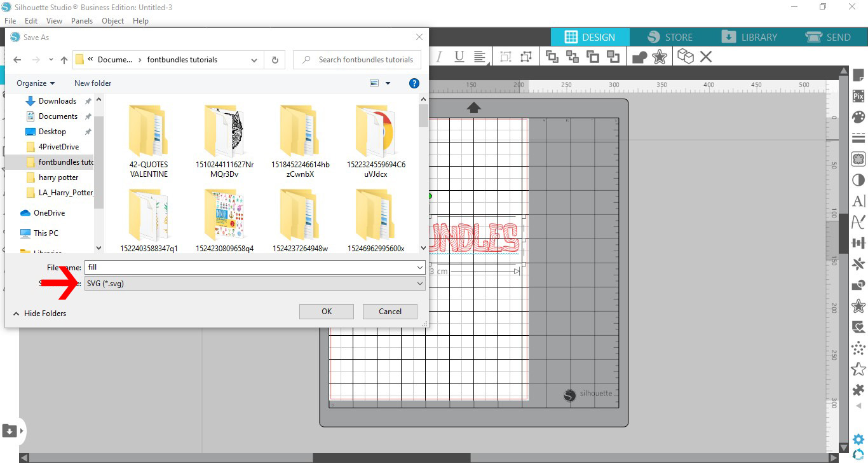
Task: Open the Trace panel icon
Action: click(x=858, y=327)
